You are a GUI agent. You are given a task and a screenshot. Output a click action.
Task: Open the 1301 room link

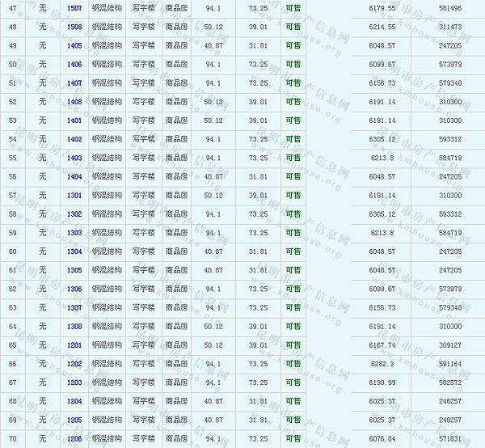(x=74, y=195)
